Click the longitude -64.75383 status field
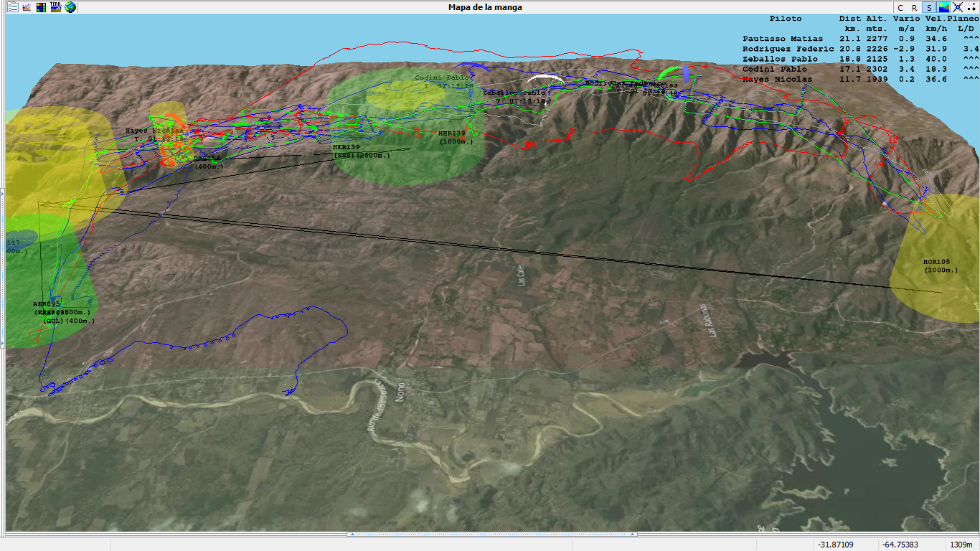The width and height of the screenshot is (980, 551). click(900, 545)
